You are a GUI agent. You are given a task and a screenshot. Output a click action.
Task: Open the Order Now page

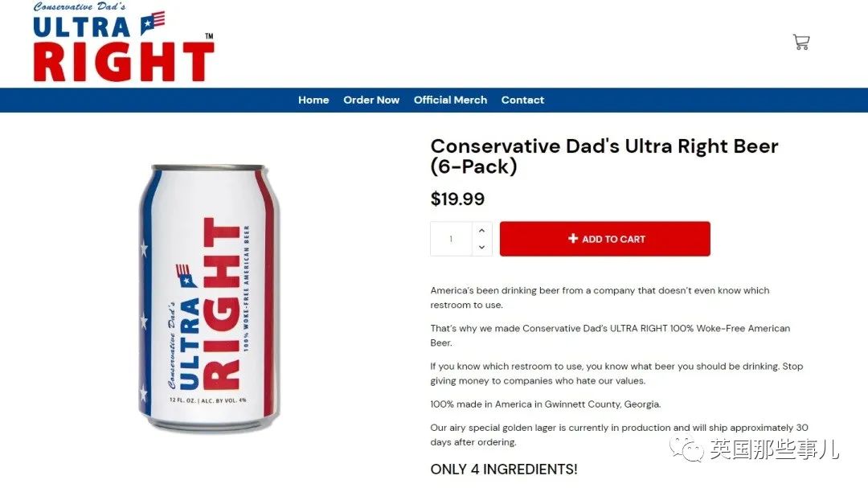pos(371,100)
